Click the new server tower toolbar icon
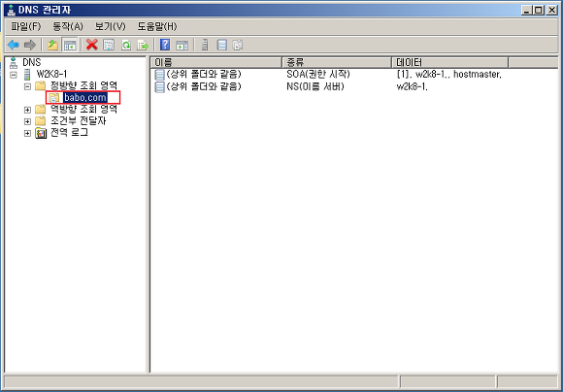Image resolution: width=563 pixels, height=392 pixels. point(205,45)
